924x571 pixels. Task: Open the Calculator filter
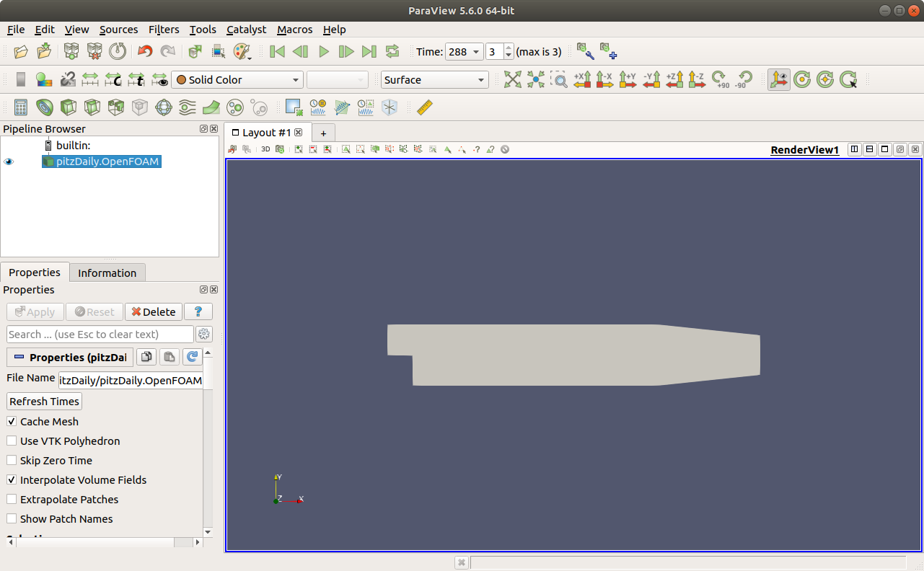point(21,108)
